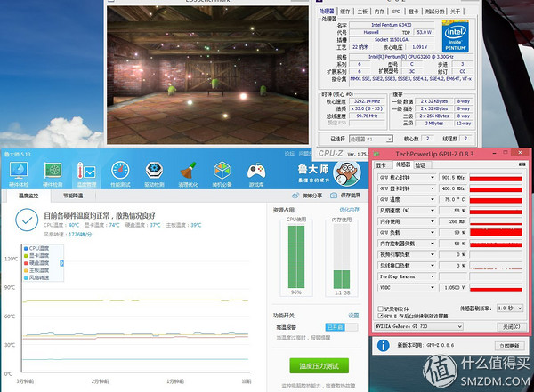
Task: Click the temperature status checkmark circle
Action: pyautogui.click(x=27, y=220)
